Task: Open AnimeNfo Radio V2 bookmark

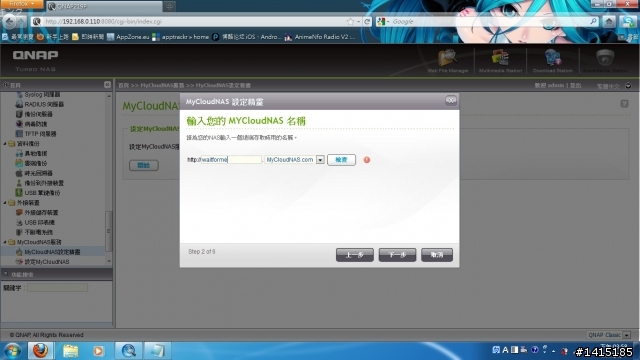Action: click(320, 37)
